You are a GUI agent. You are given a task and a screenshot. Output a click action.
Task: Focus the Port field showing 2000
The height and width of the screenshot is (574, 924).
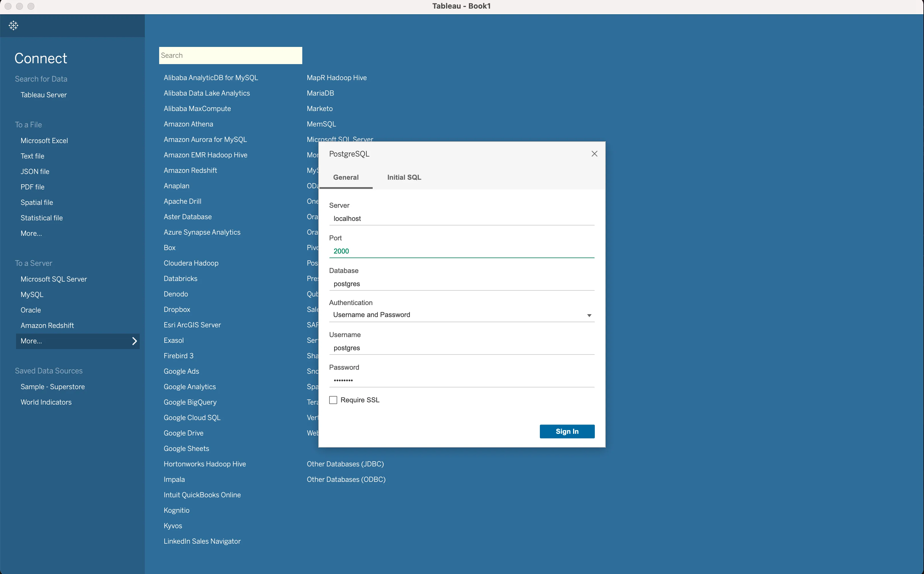coord(461,251)
